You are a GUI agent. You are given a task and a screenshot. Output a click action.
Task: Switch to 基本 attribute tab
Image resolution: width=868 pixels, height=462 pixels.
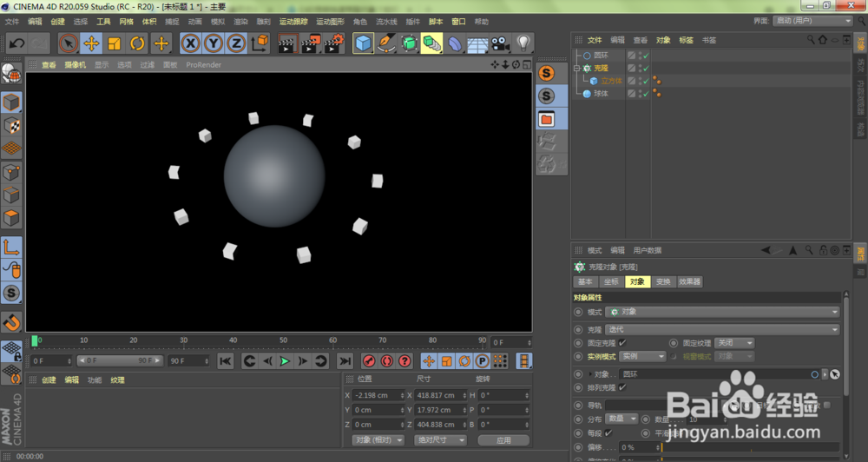point(585,281)
